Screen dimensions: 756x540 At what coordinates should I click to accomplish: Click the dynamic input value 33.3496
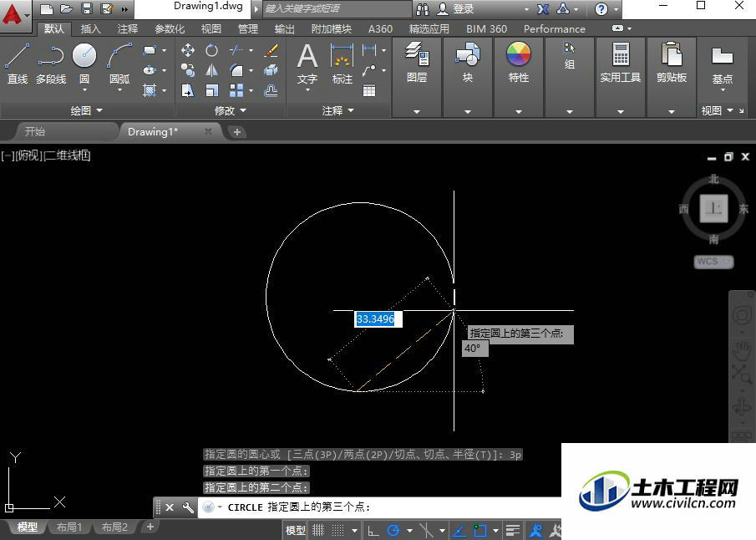378,319
